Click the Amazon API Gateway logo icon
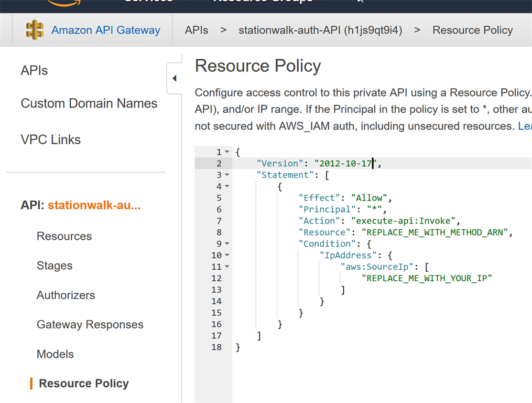Viewport: 532px width, 403px height. (x=35, y=30)
